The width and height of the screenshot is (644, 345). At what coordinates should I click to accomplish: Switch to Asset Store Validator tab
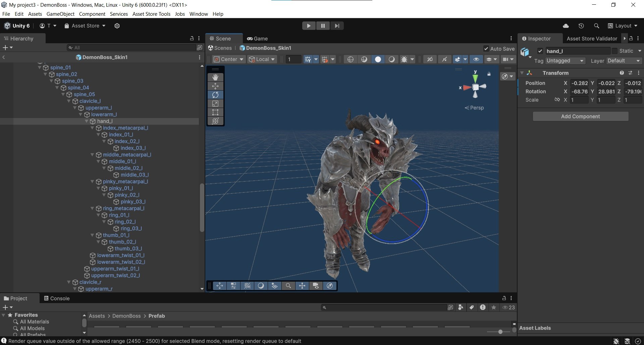coord(592,39)
